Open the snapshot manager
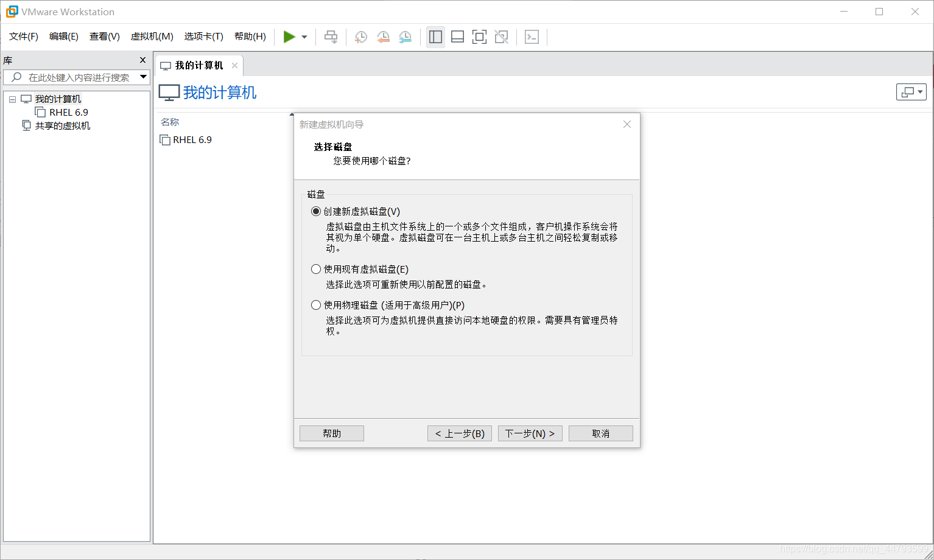 (x=405, y=37)
